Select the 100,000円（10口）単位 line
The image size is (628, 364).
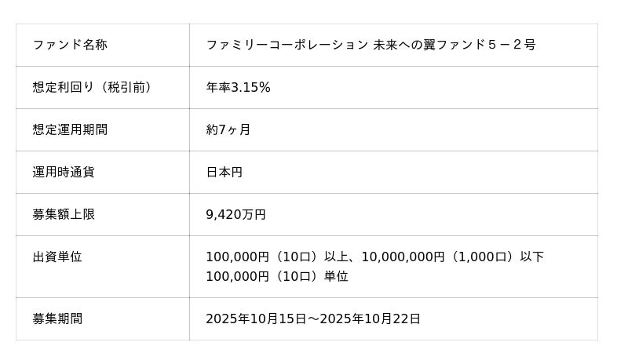pos(276,276)
